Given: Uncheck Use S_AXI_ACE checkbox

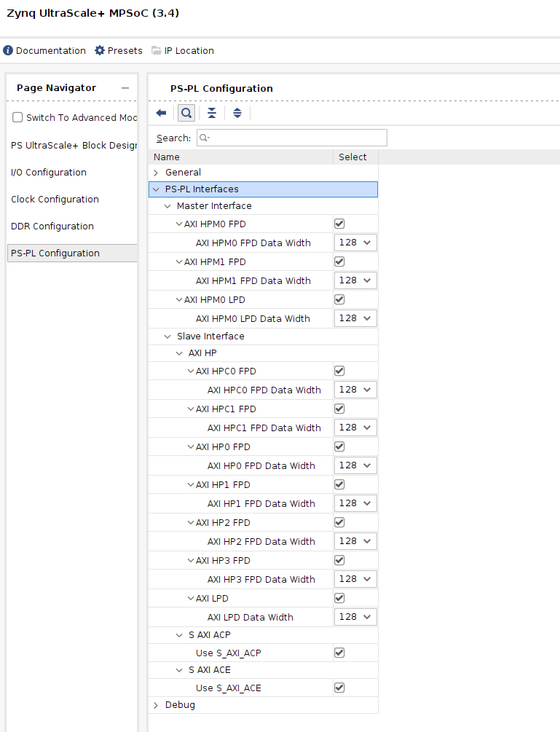Looking at the screenshot, I should tap(339, 688).
